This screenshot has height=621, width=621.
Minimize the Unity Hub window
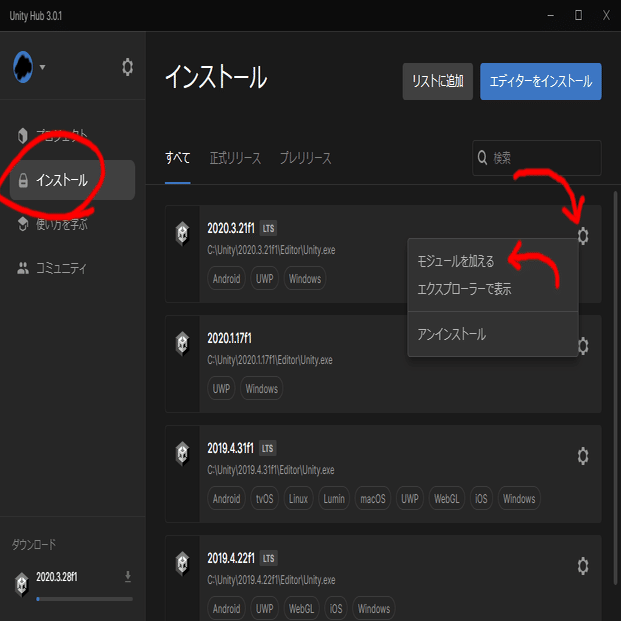click(x=551, y=15)
